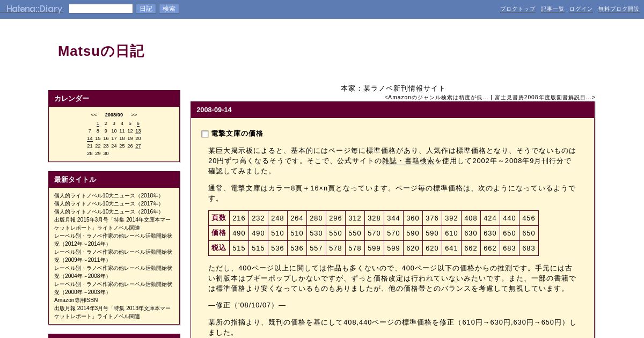The width and height of the screenshot is (644, 338).
Task: Click the 頁数 table row header
Action: click(219, 218)
